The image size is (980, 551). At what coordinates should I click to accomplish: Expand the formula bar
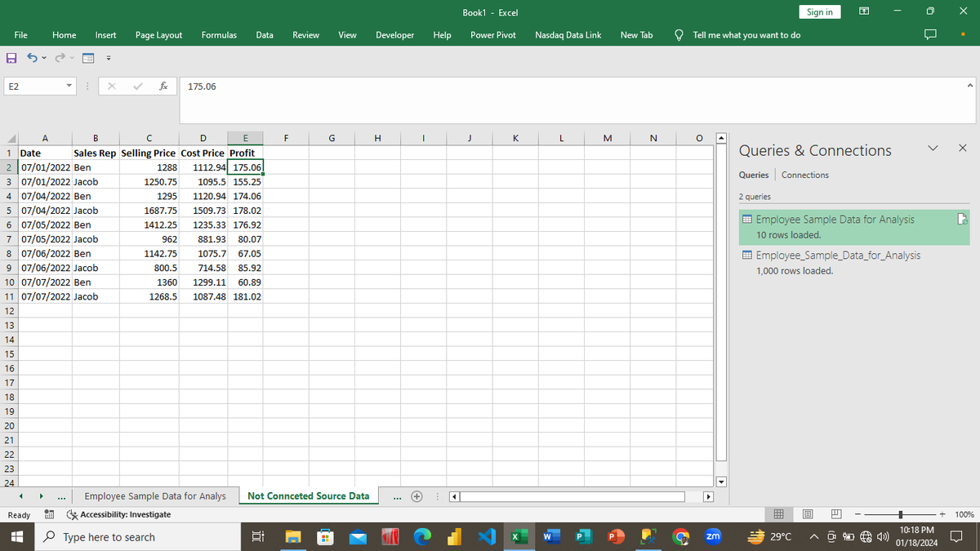pyautogui.click(x=969, y=85)
